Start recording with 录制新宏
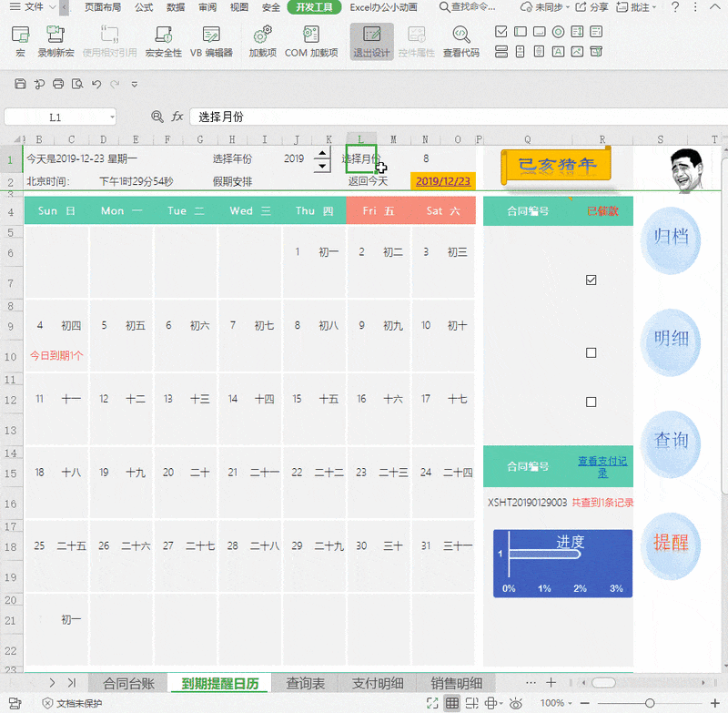 point(56,40)
